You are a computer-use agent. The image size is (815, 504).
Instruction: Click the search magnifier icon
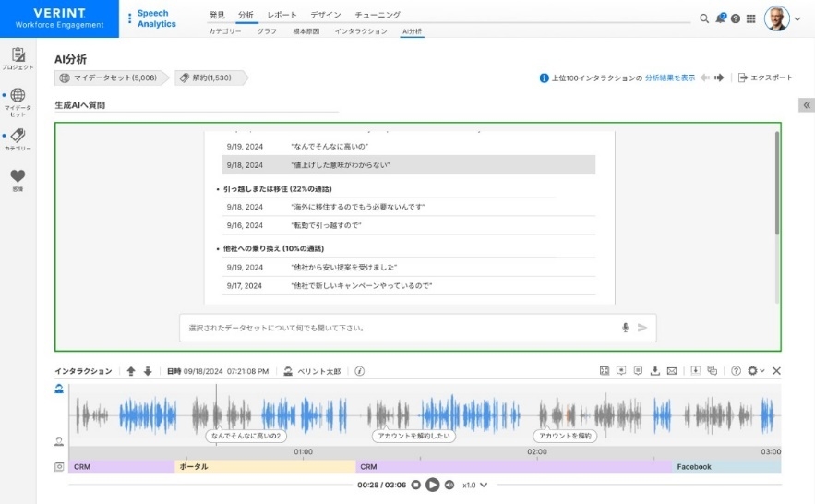coord(704,18)
